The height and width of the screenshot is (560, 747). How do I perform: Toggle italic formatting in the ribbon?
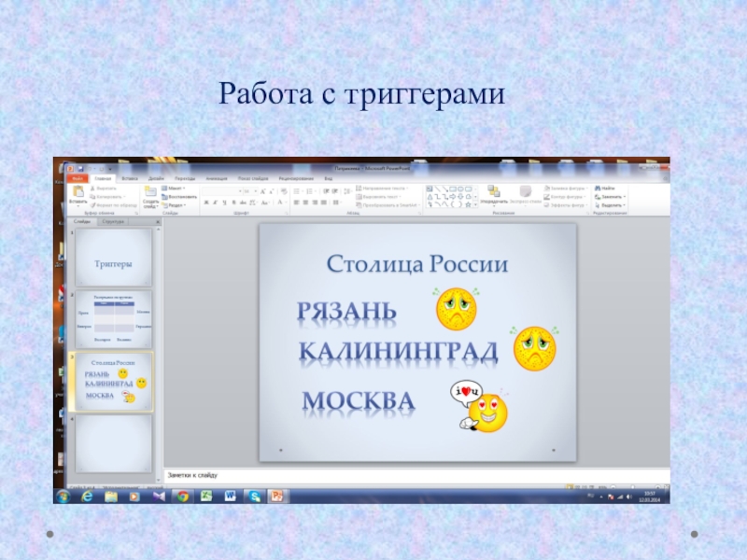(214, 202)
